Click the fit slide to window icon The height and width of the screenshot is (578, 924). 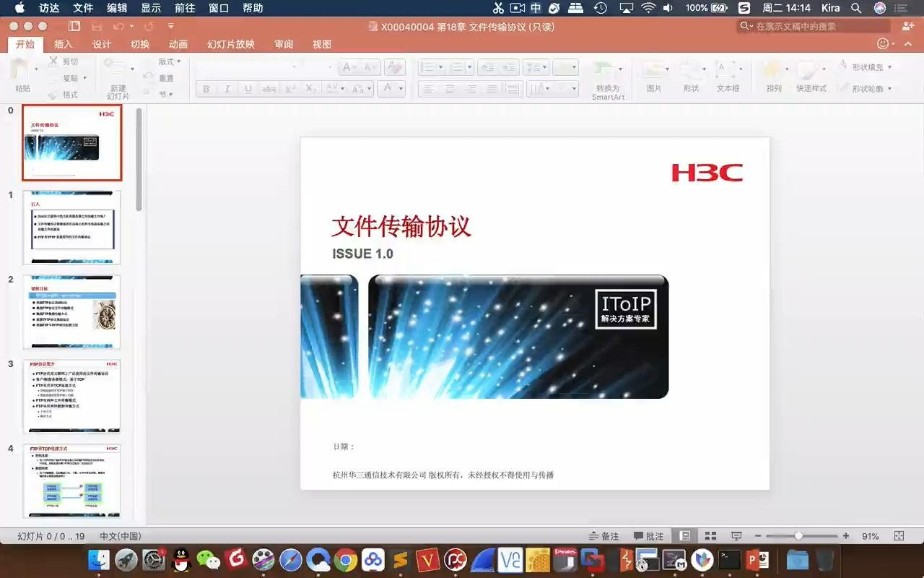point(899,536)
